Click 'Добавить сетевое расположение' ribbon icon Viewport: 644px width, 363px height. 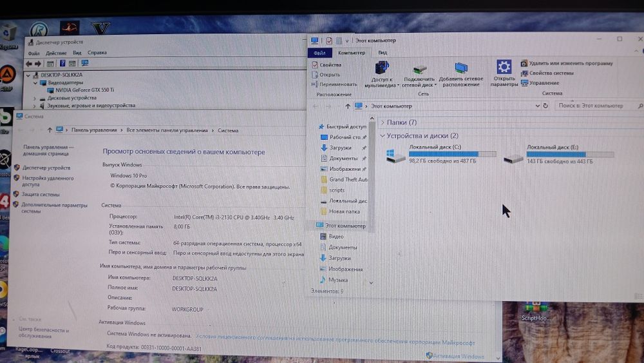click(461, 75)
